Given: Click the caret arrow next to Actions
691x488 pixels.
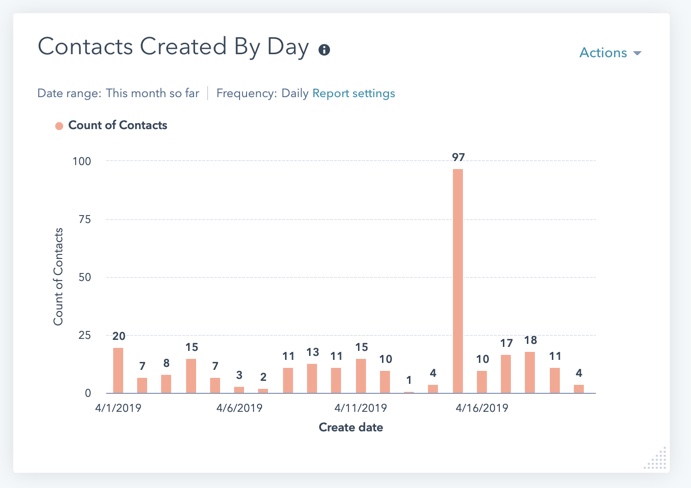Looking at the screenshot, I should 637,54.
